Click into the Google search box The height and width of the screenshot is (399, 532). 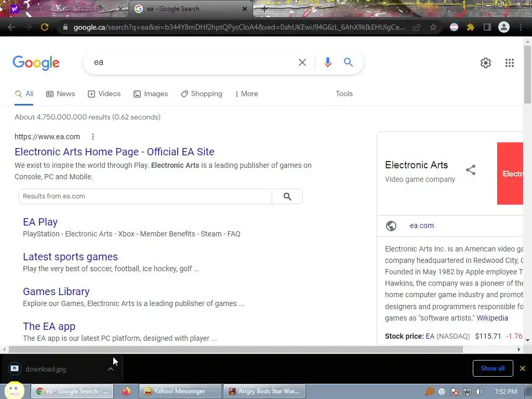193,62
